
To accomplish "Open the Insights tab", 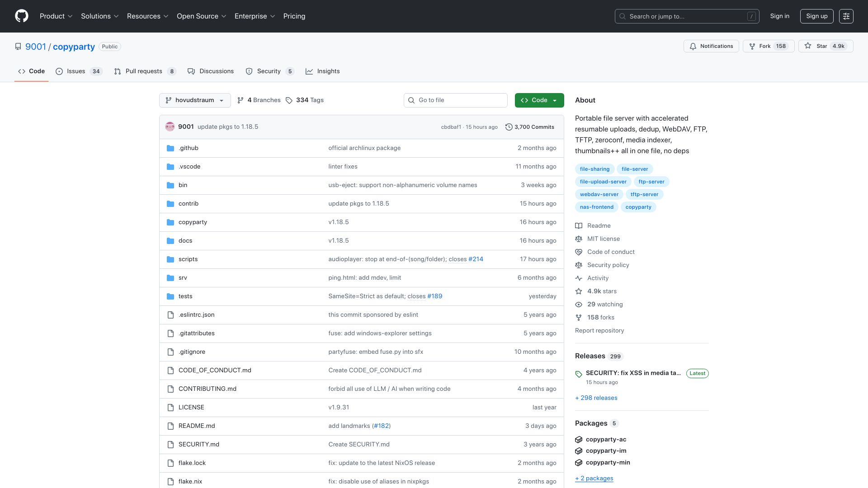I will pos(323,71).
